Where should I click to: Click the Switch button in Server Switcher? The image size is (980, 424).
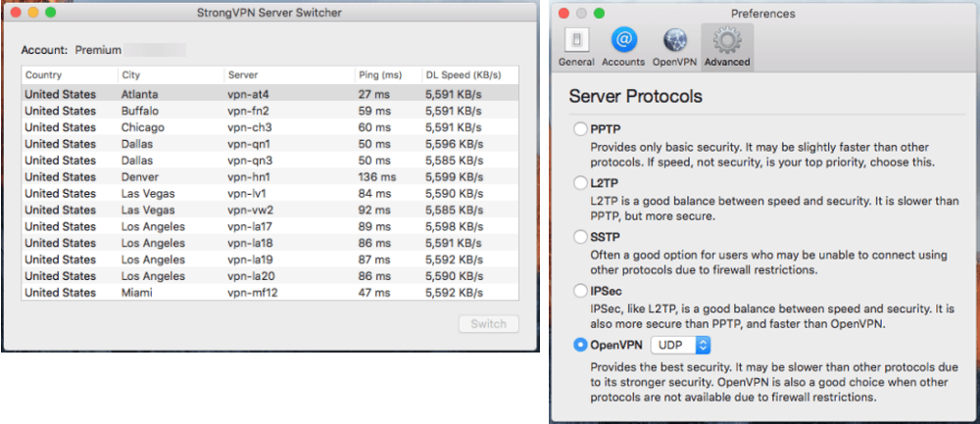[488, 324]
